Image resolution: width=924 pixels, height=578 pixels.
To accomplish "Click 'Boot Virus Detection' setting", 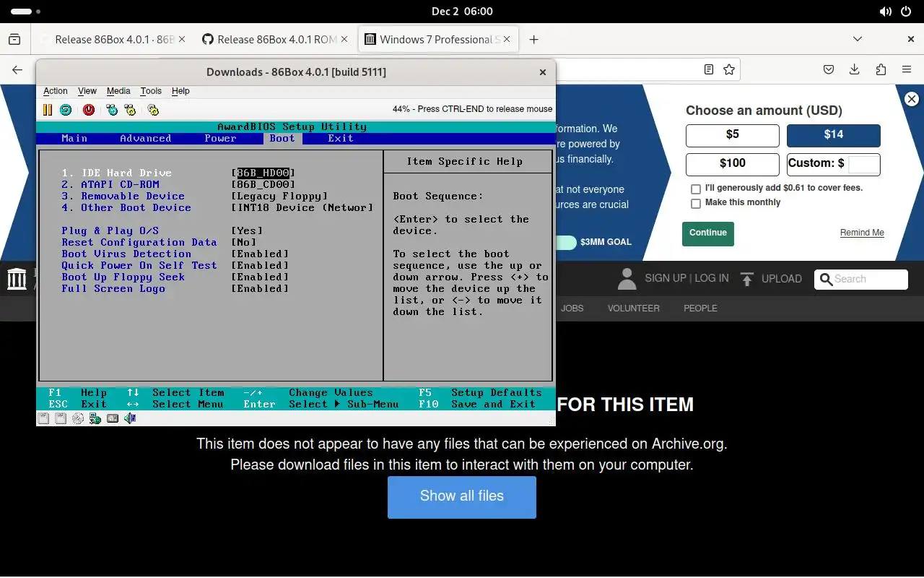I will click(x=126, y=254).
